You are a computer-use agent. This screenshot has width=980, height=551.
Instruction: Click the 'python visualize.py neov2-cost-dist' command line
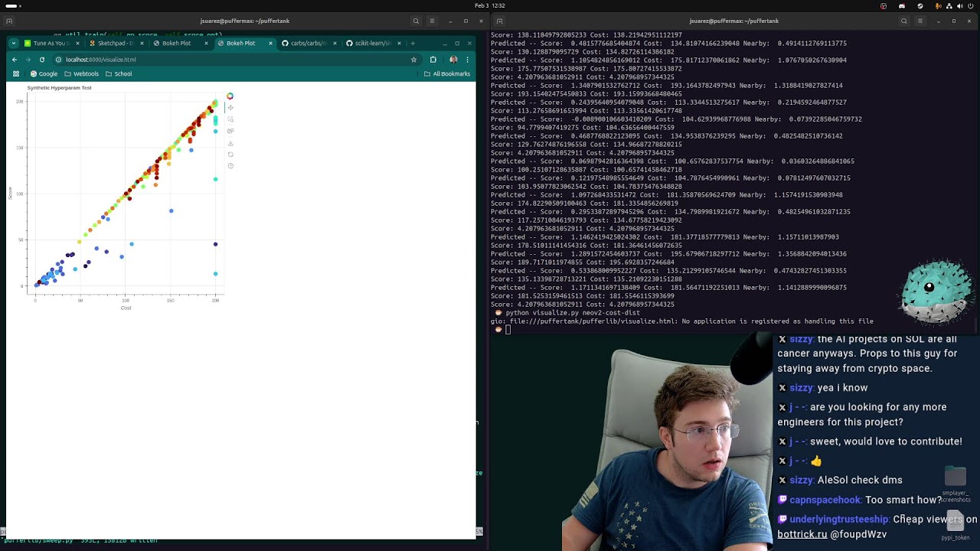pyautogui.click(x=573, y=313)
